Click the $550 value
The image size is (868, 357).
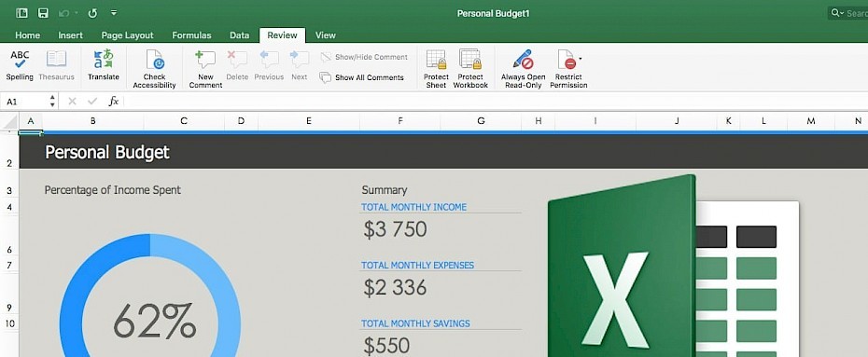pos(386,346)
